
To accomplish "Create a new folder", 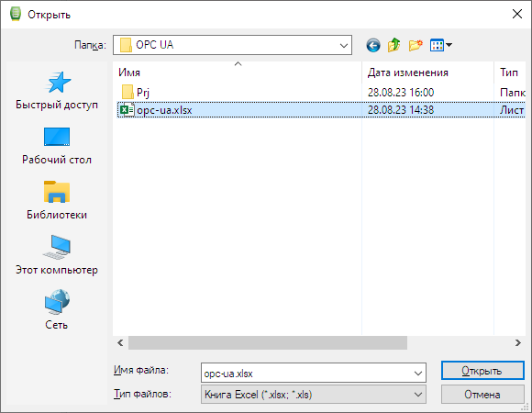I will (x=416, y=45).
